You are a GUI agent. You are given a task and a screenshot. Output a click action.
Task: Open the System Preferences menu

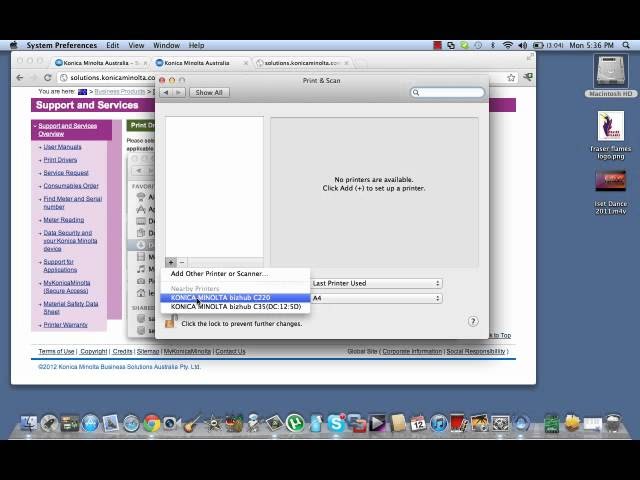coord(62,45)
